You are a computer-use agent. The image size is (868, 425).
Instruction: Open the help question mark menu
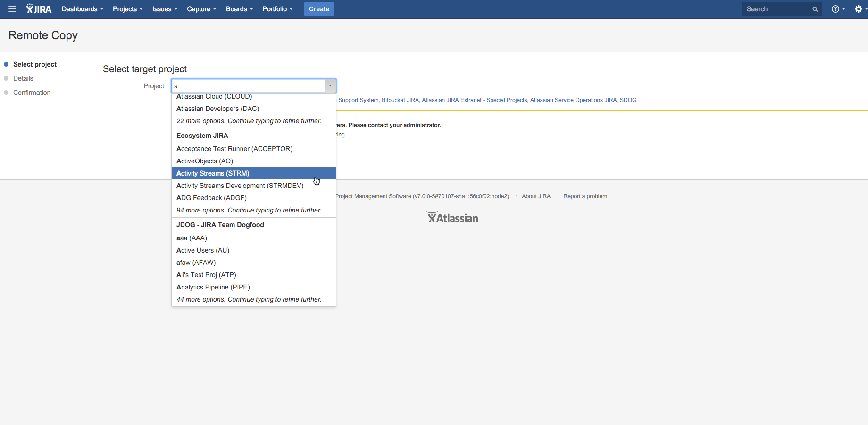point(838,9)
